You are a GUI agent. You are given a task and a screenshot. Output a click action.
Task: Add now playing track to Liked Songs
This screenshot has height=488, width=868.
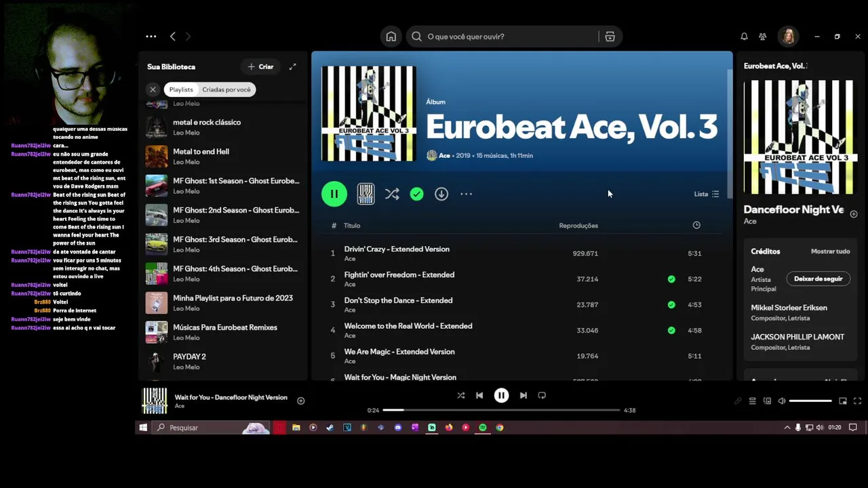pyautogui.click(x=300, y=401)
